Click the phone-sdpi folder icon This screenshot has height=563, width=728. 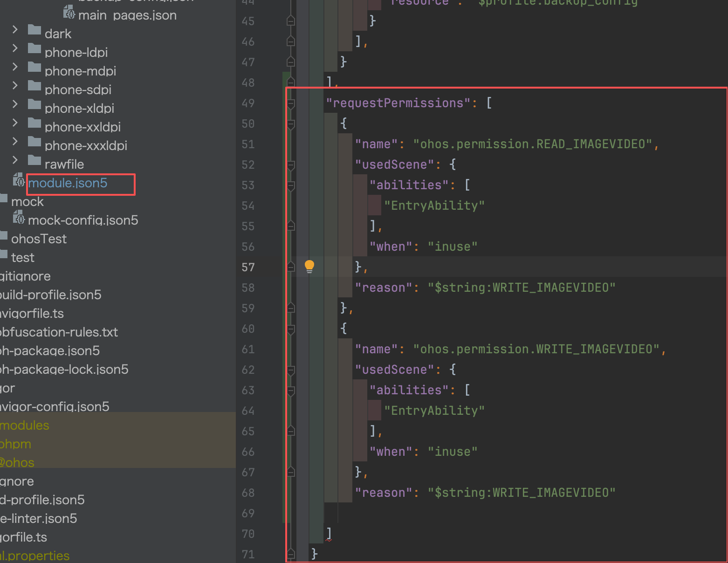34,87
